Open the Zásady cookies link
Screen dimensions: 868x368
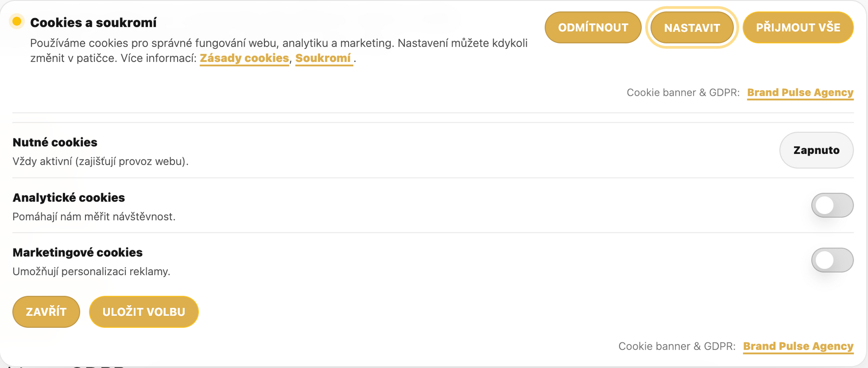point(244,58)
